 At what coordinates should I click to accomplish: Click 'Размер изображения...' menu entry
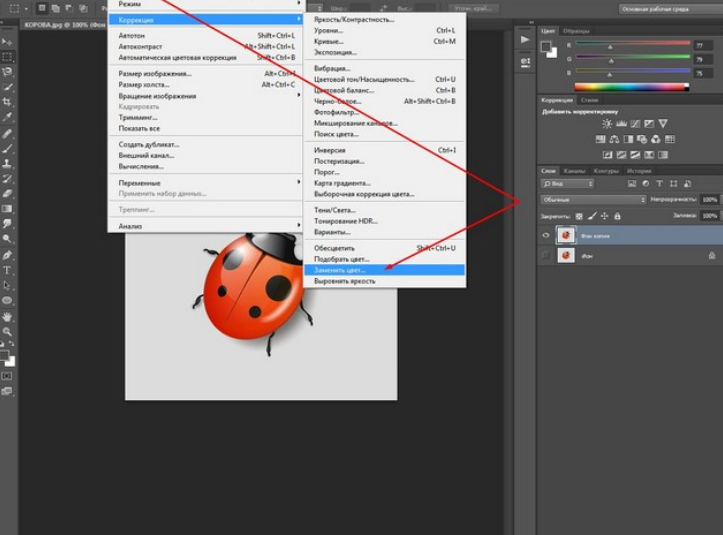click(x=154, y=73)
